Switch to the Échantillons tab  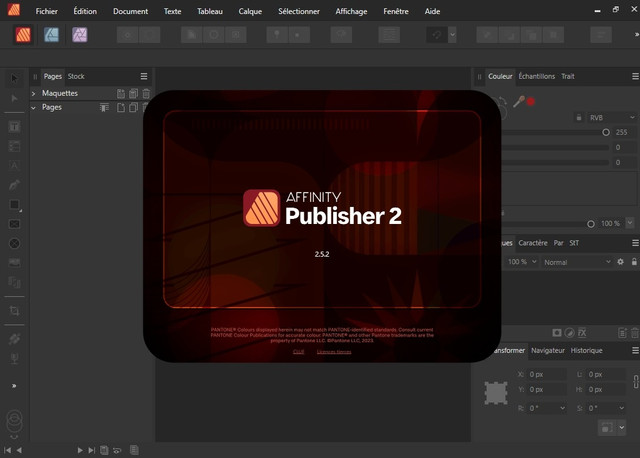pyautogui.click(x=536, y=76)
